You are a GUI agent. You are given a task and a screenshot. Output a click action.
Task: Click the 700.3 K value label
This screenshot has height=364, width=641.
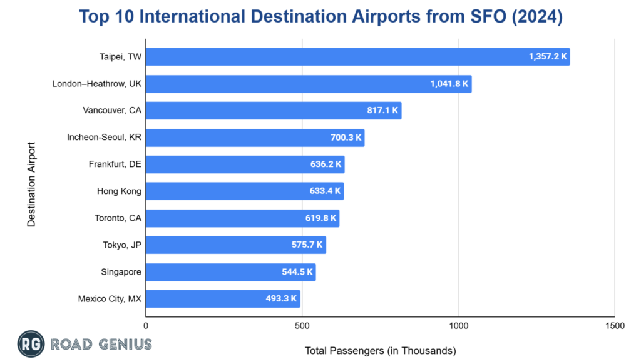click(346, 138)
